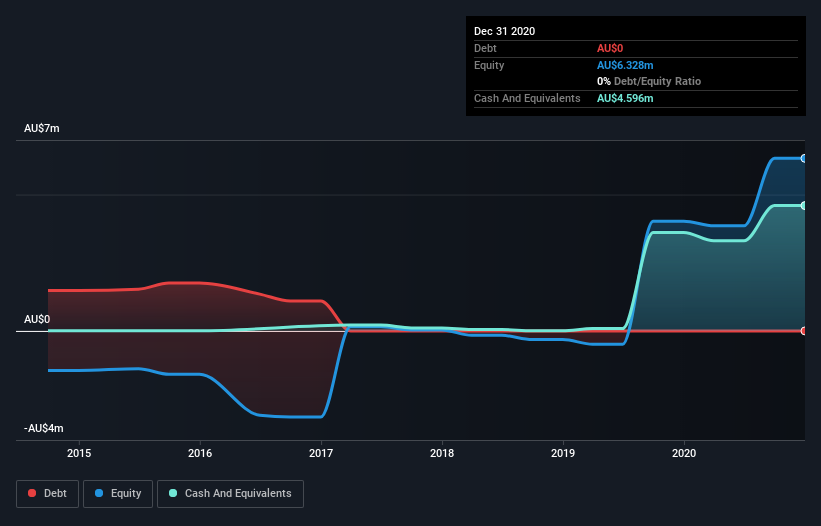This screenshot has width=821, height=526.
Task: Click the AU$4.596m cash value
Action: coord(625,98)
